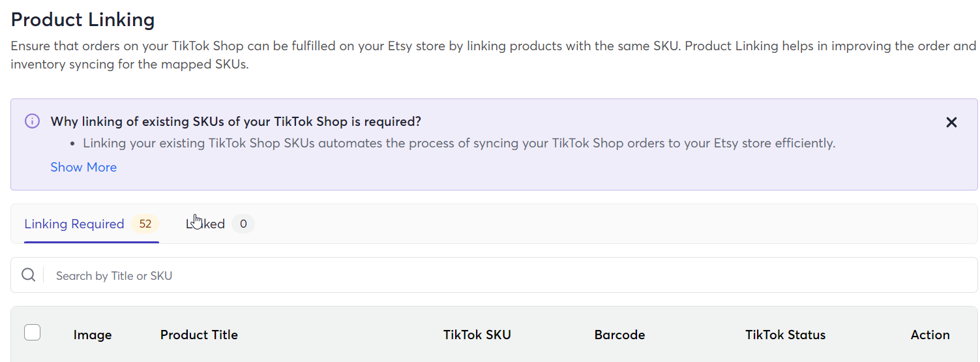Click the Show More link
This screenshot has height=362, width=980.
[x=83, y=167]
